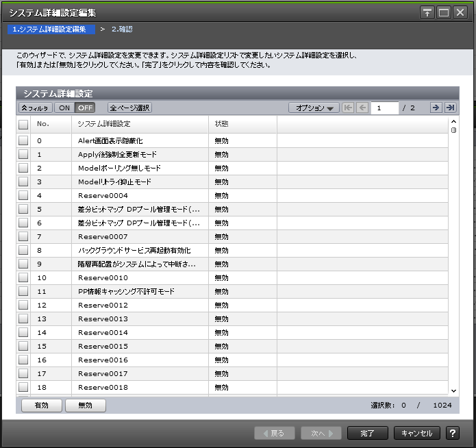This screenshot has width=476, height=448.
Task: Open help with question mark icon
Action: 452,433
